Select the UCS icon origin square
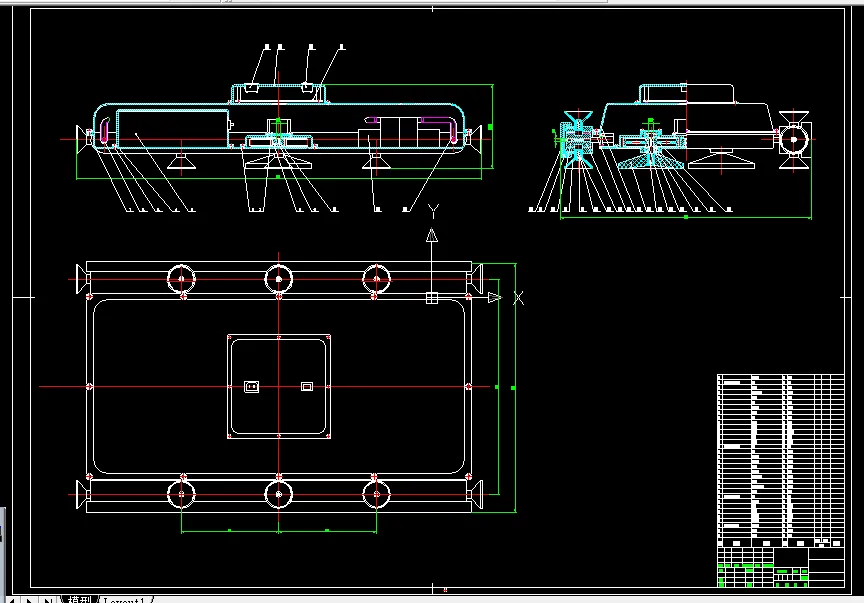864x603 pixels. [432, 298]
